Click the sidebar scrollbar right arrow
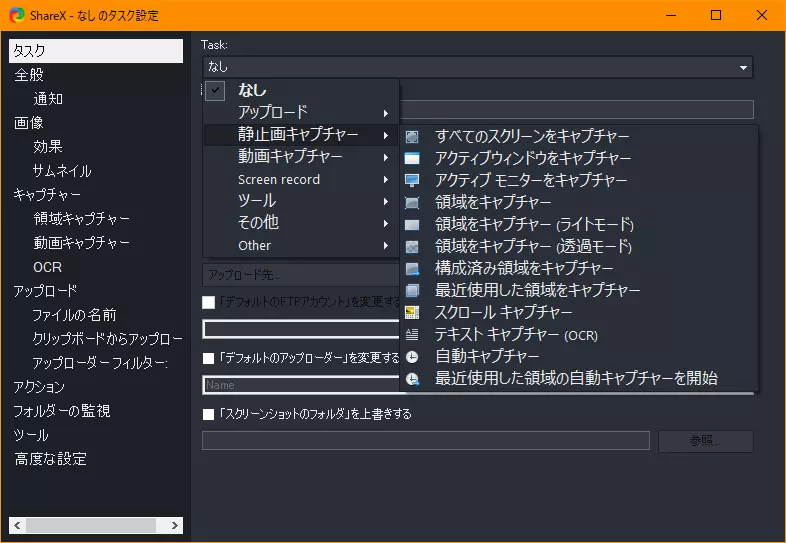 tap(174, 525)
